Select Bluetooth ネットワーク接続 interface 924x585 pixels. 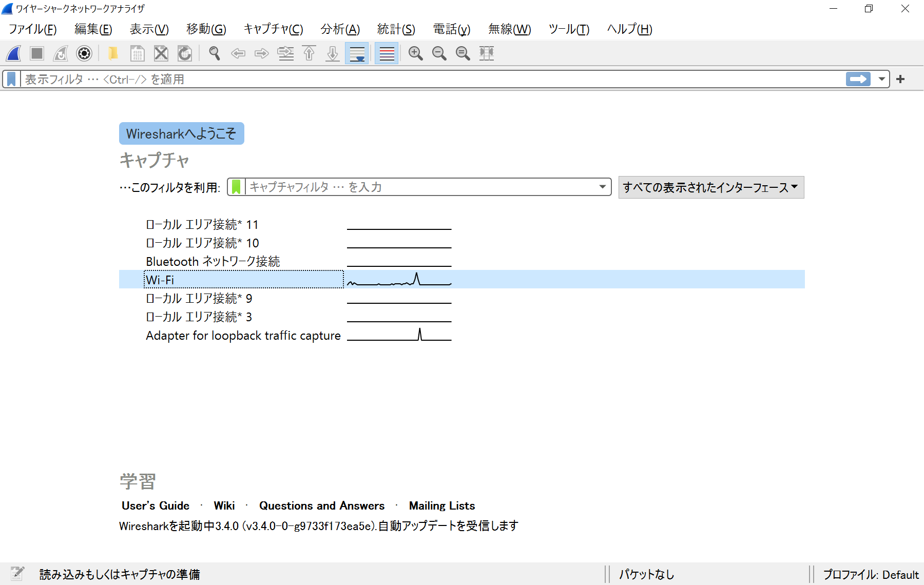pyautogui.click(x=462, y=261)
